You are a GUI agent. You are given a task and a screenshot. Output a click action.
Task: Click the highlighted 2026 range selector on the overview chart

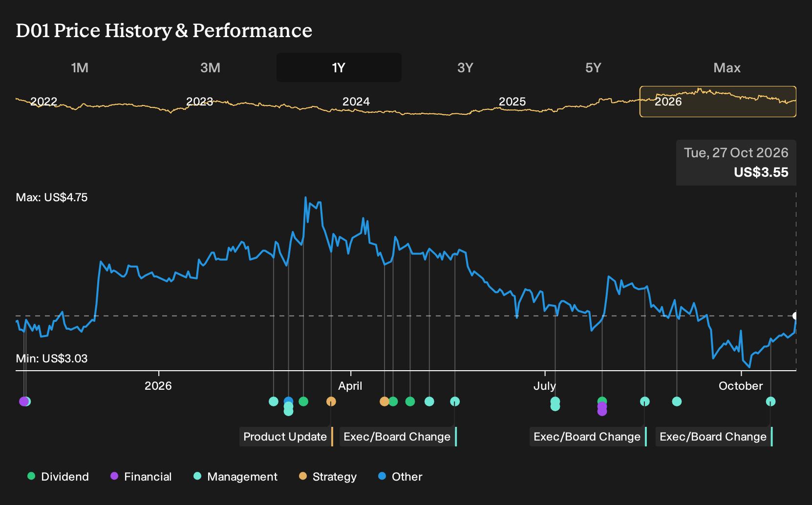[718, 102]
